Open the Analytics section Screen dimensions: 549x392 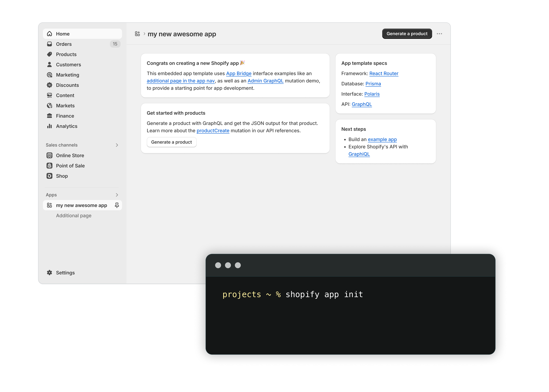click(x=66, y=126)
